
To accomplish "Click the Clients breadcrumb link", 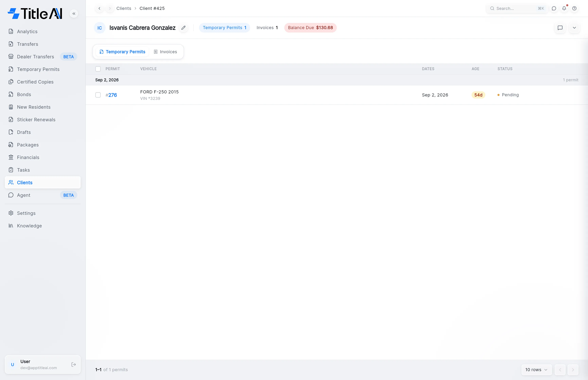I will pos(124,8).
